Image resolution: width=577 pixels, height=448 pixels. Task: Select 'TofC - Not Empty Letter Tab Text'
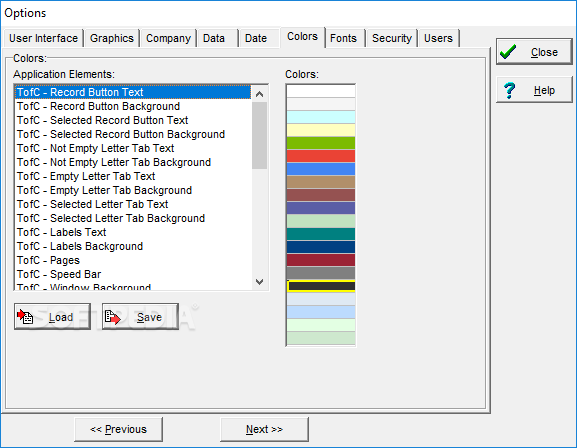point(133,148)
